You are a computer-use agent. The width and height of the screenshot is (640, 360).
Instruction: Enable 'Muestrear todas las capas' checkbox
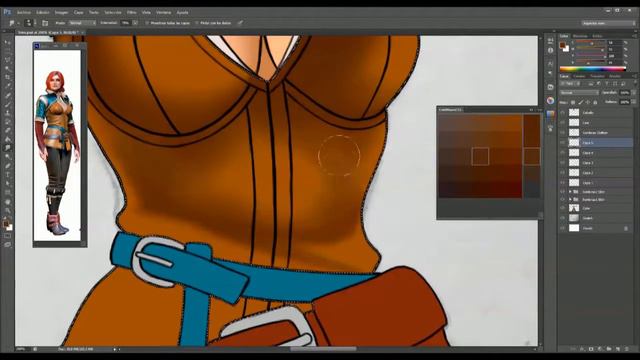point(147,23)
